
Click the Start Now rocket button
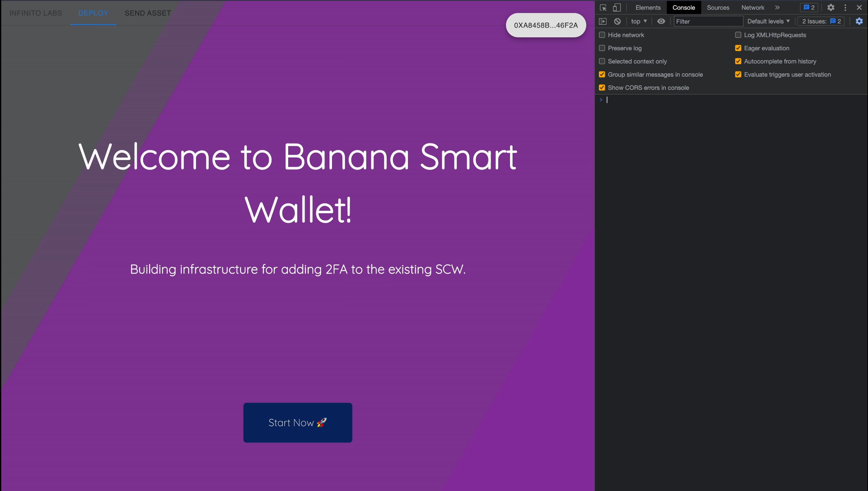(298, 422)
